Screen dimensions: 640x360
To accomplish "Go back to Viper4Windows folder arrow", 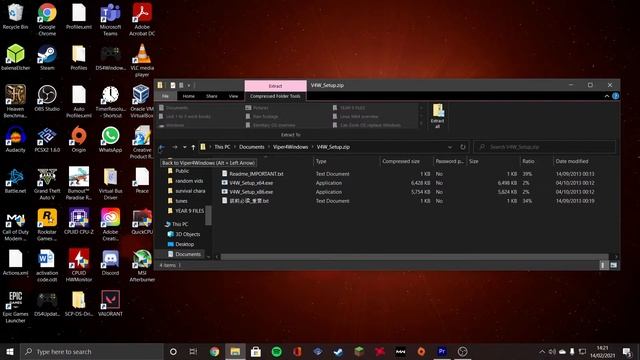I will (x=162, y=147).
